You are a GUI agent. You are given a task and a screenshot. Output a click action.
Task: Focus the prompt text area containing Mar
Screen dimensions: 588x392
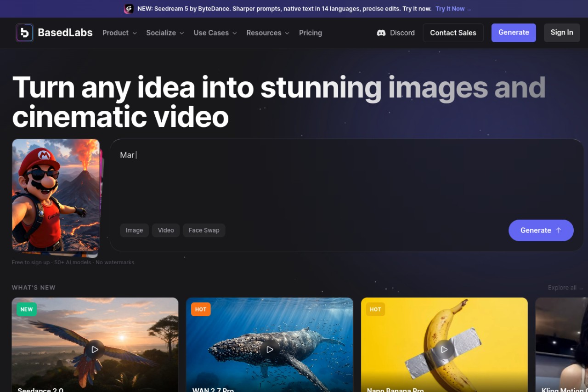[x=346, y=182]
